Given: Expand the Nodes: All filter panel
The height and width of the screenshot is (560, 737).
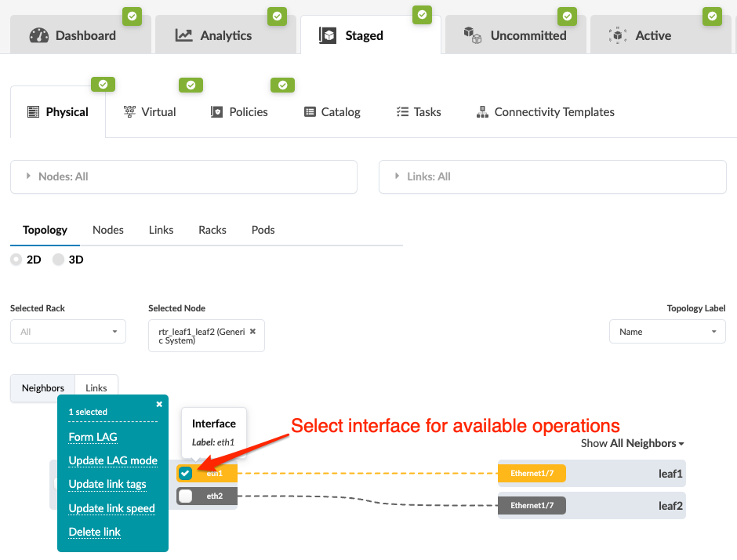Looking at the screenshot, I should [183, 176].
